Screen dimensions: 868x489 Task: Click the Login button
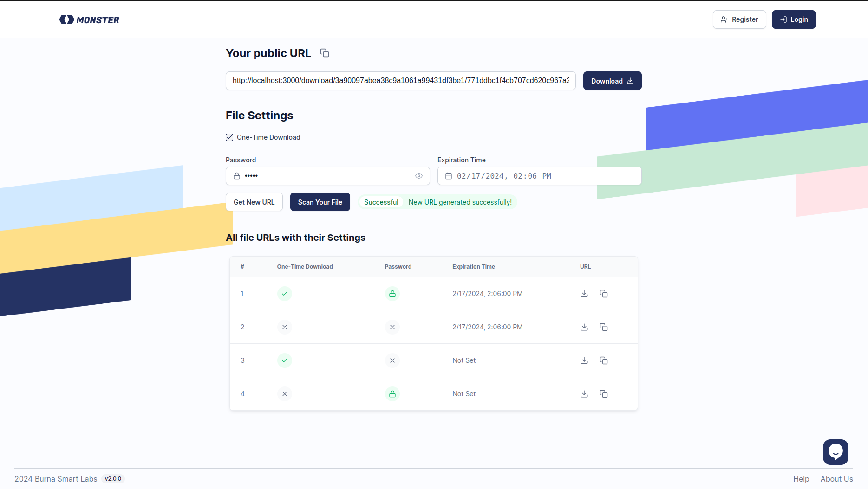pyautogui.click(x=794, y=19)
